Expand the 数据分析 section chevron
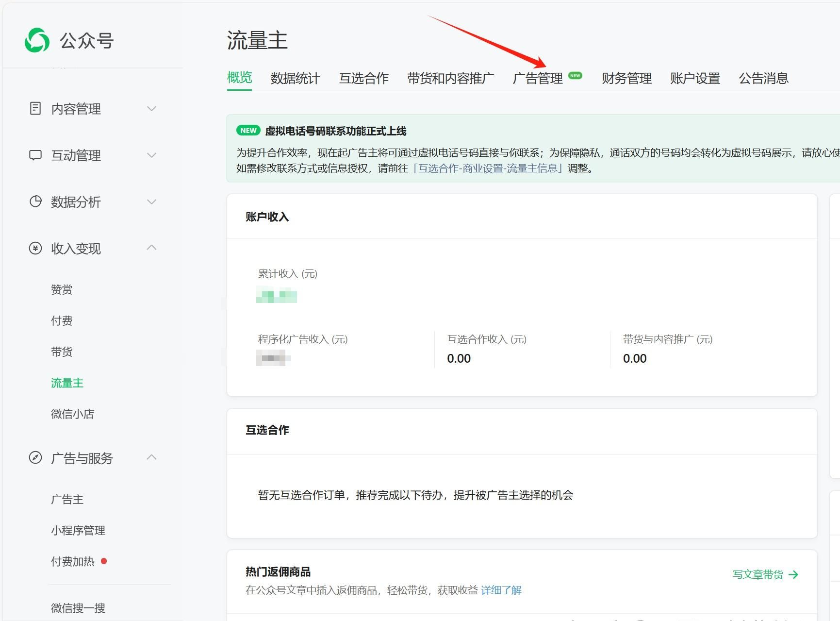840x621 pixels. coord(151,201)
